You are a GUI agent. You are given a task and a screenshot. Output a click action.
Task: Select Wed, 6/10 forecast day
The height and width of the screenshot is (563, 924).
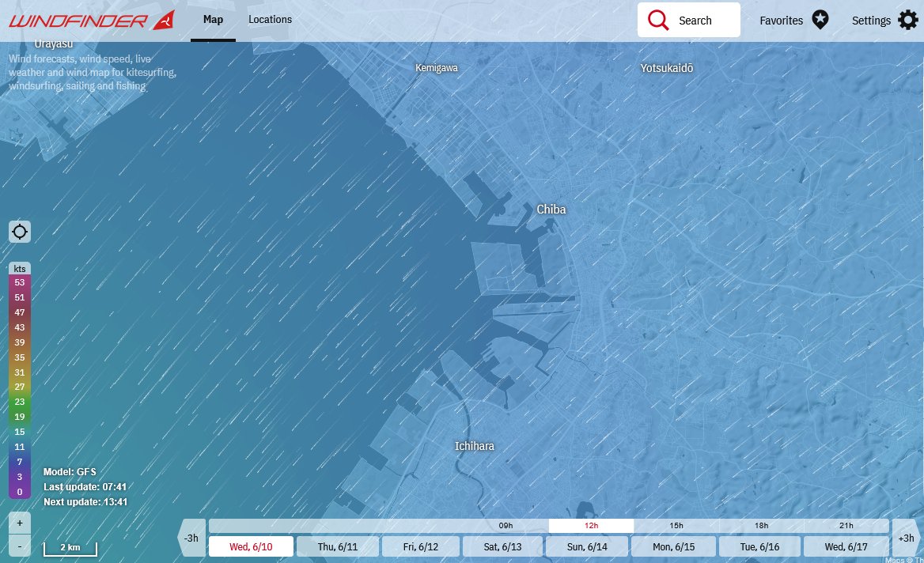[251, 546]
